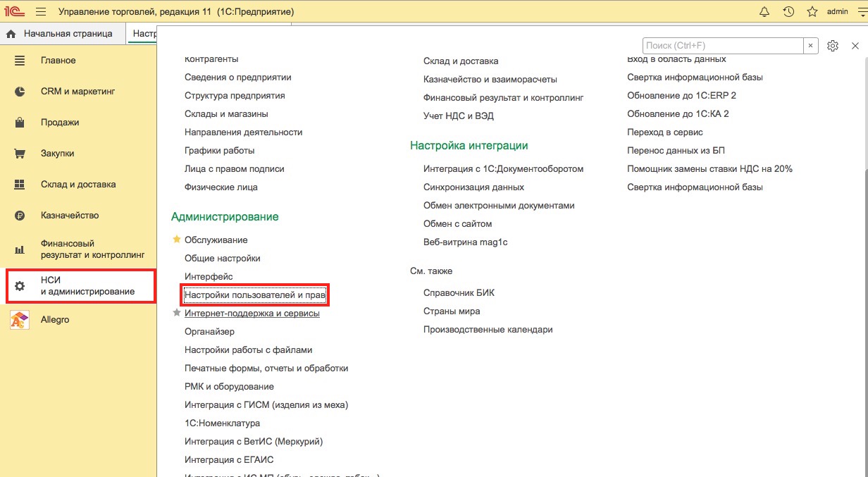
Task: Click the admin user name
Action: (837, 12)
